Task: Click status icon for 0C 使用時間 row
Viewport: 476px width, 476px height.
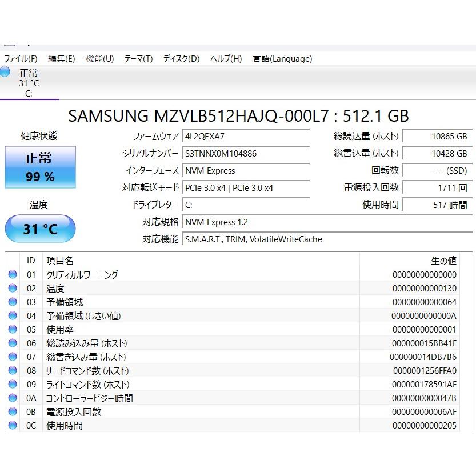Action: (13, 425)
